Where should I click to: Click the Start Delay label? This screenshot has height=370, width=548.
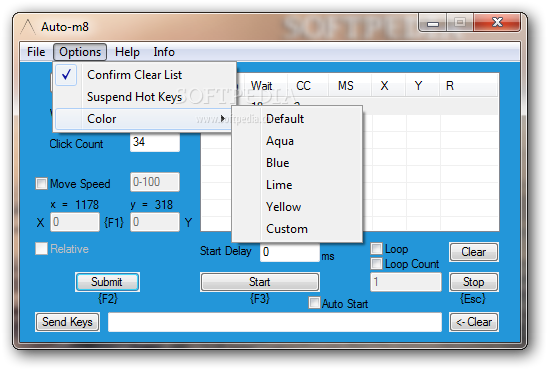(x=226, y=251)
